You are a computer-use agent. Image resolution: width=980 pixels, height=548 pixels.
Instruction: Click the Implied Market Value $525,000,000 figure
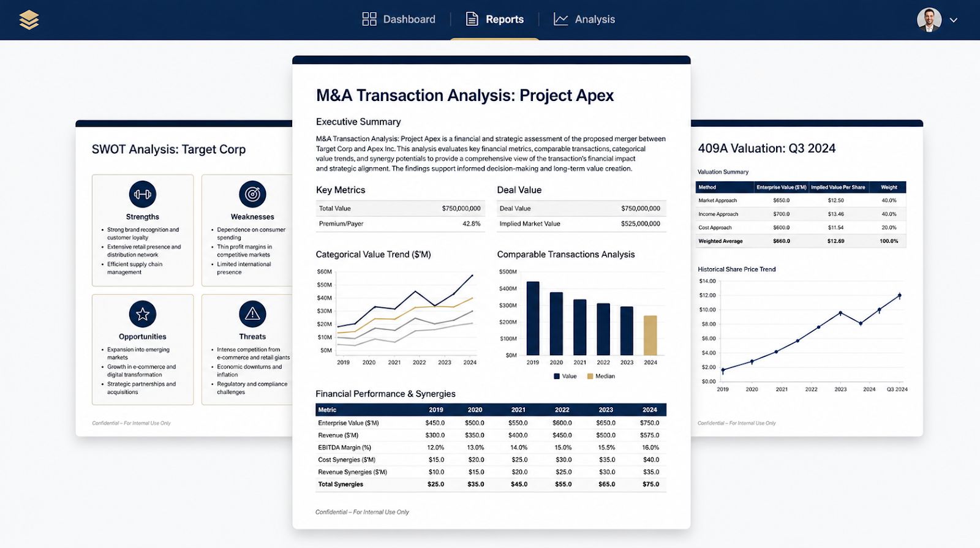coord(641,223)
